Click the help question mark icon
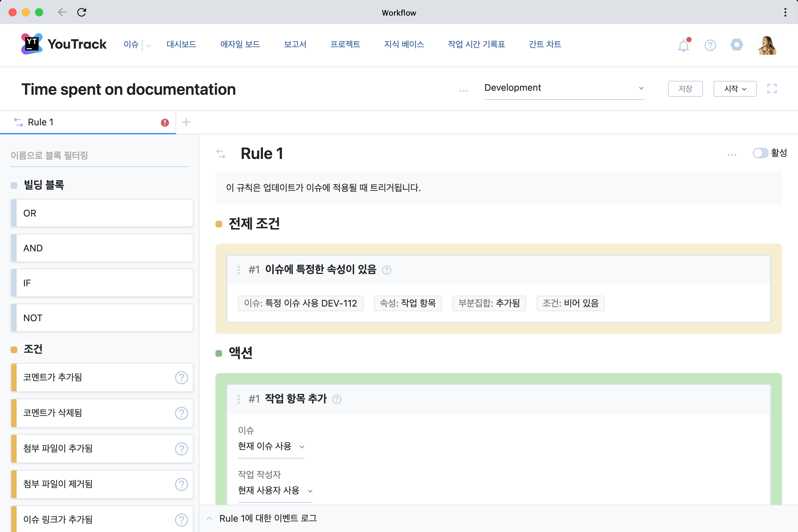 coord(710,45)
